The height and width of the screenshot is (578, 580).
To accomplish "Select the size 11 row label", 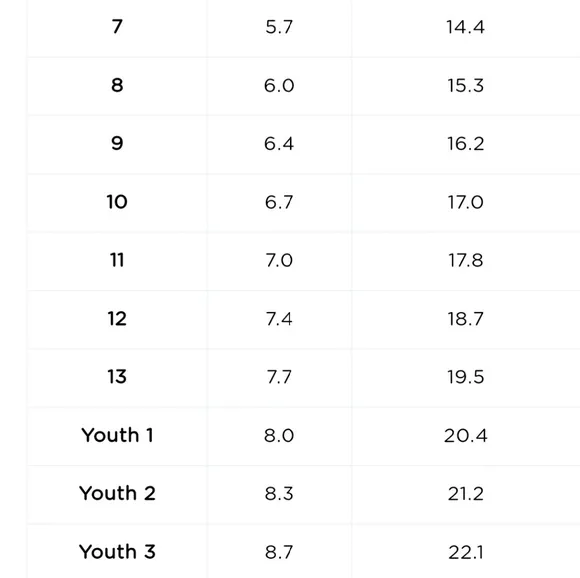I will [117, 260].
